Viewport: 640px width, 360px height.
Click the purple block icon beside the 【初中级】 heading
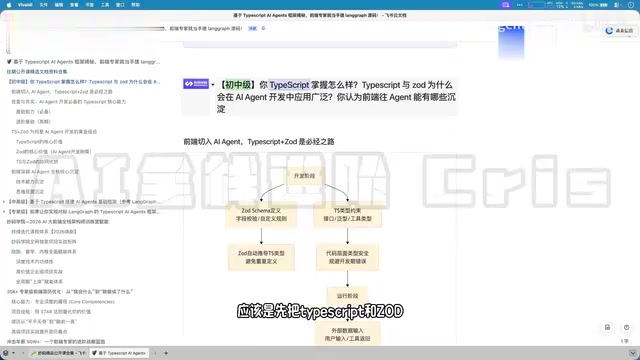tap(196, 84)
